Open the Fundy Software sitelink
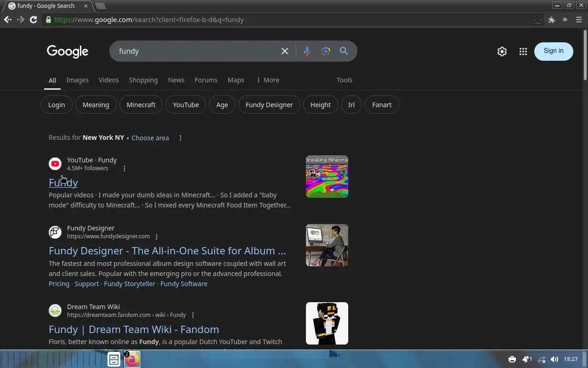588x368 pixels. 184,284
